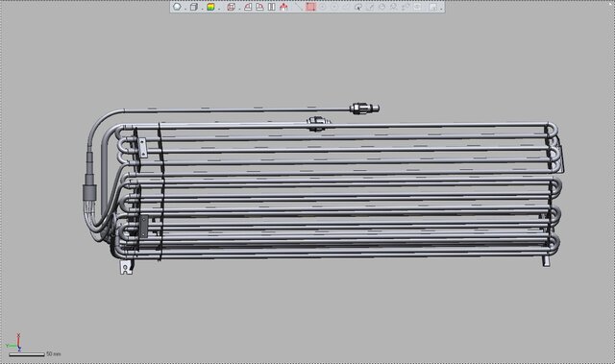615x364 pixels.
Task: Click the gray 3D cube view icon
Action: (194, 7)
